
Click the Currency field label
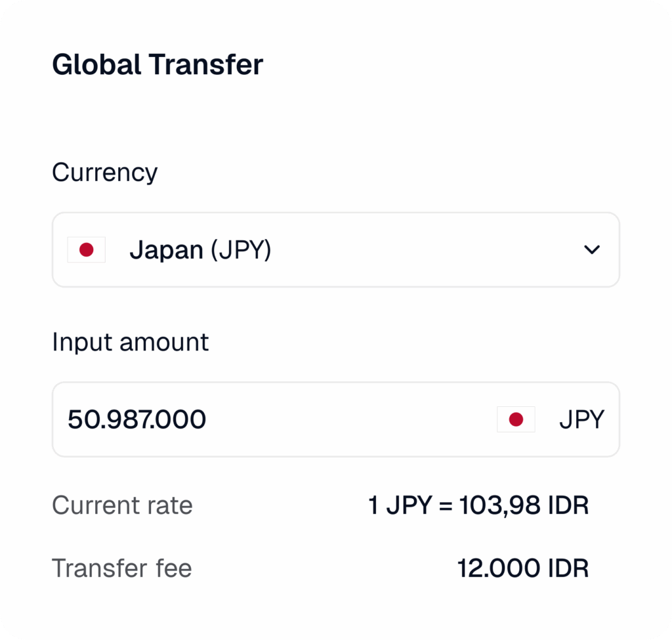coord(105,173)
